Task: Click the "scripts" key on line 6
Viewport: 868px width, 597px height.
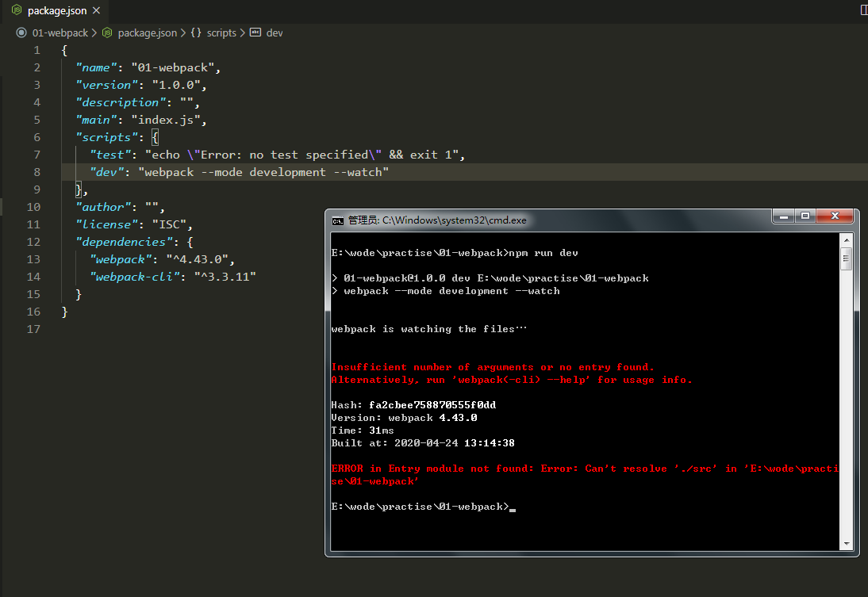Action: tap(107, 137)
